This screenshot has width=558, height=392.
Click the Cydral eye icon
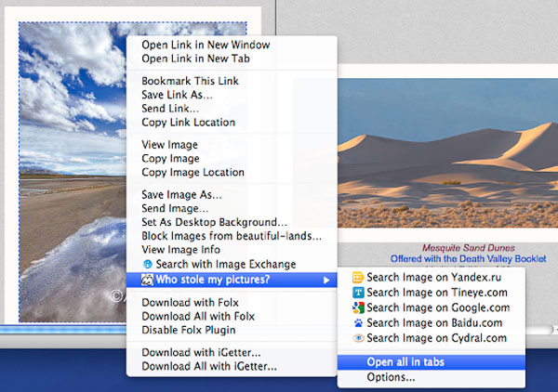pos(358,338)
